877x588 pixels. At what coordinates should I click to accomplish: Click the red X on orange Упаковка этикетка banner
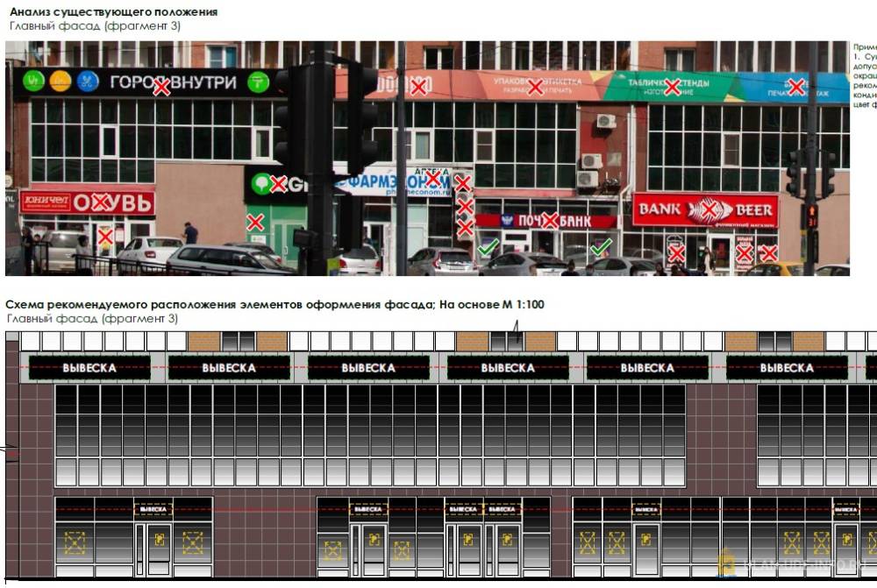(535, 87)
